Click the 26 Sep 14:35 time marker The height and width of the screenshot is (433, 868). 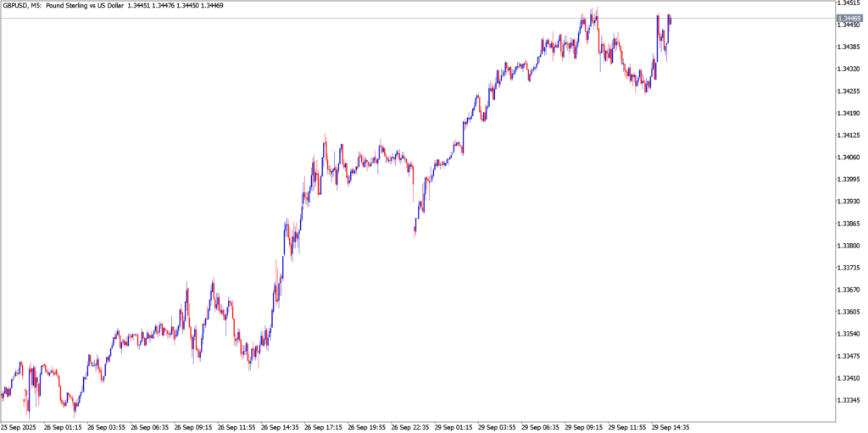pyautogui.click(x=281, y=427)
